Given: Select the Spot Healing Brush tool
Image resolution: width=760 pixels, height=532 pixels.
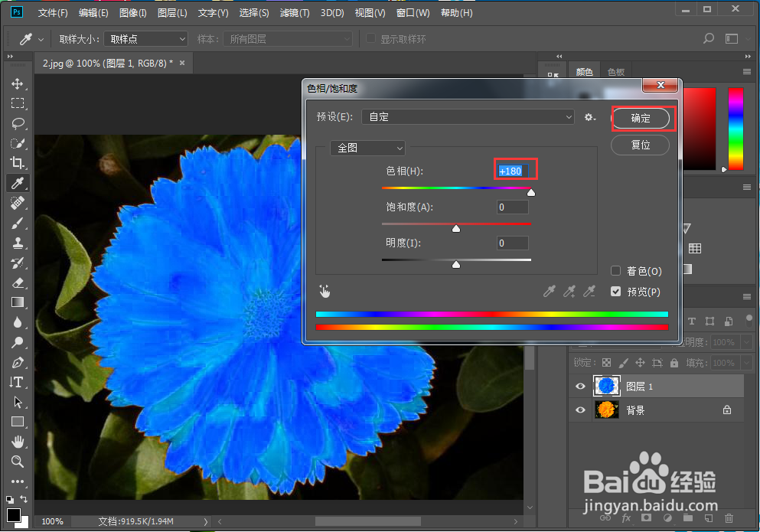Looking at the screenshot, I should pyautogui.click(x=18, y=203).
